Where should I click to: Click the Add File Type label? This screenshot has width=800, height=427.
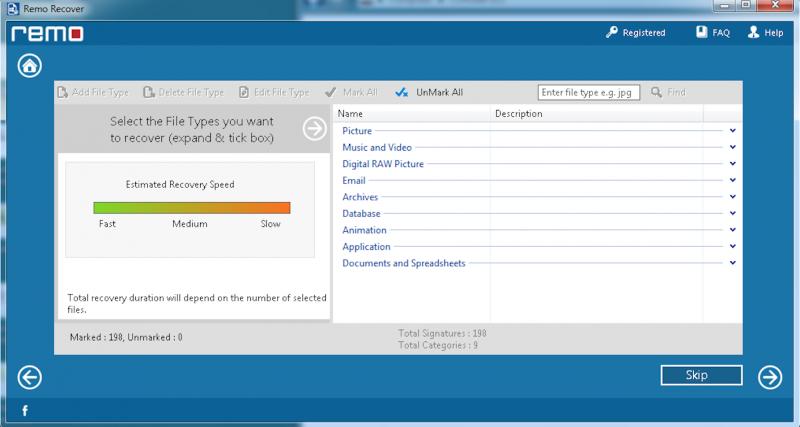[x=100, y=92]
